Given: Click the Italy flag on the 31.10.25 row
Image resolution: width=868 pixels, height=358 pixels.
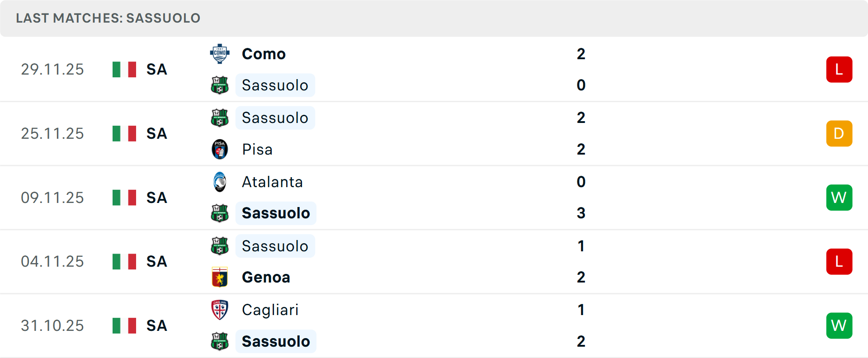Looking at the screenshot, I should 124,325.
